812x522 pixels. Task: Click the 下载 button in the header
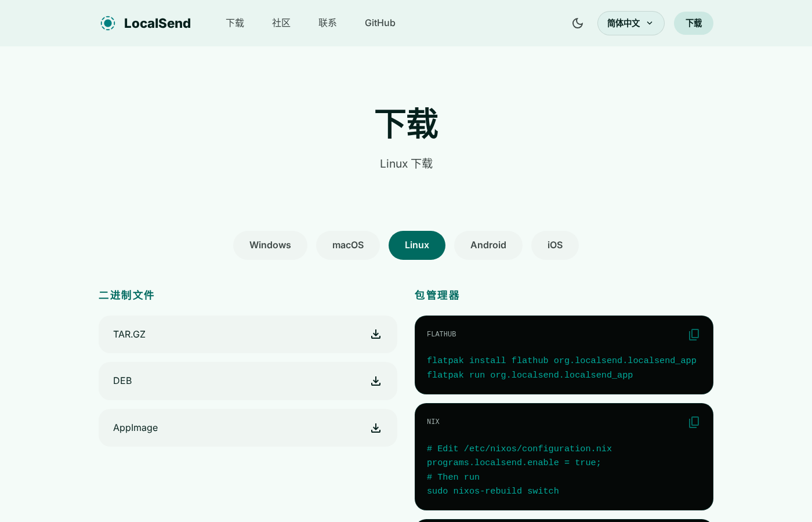tap(694, 23)
